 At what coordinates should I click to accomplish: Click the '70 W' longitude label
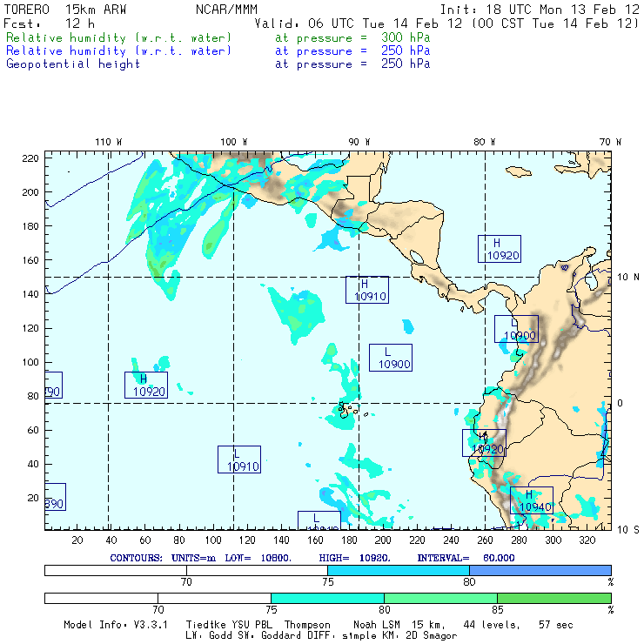click(x=610, y=142)
